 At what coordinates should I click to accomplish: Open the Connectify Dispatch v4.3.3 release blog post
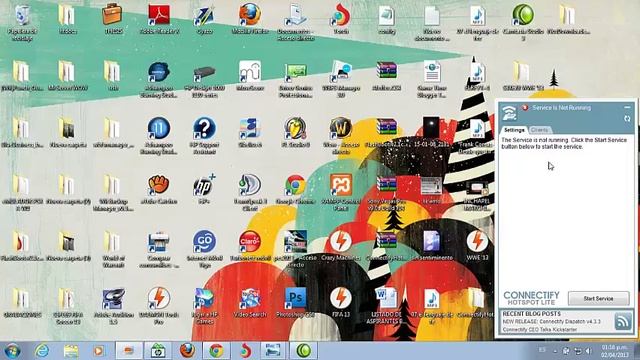pyautogui.click(x=551, y=322)
